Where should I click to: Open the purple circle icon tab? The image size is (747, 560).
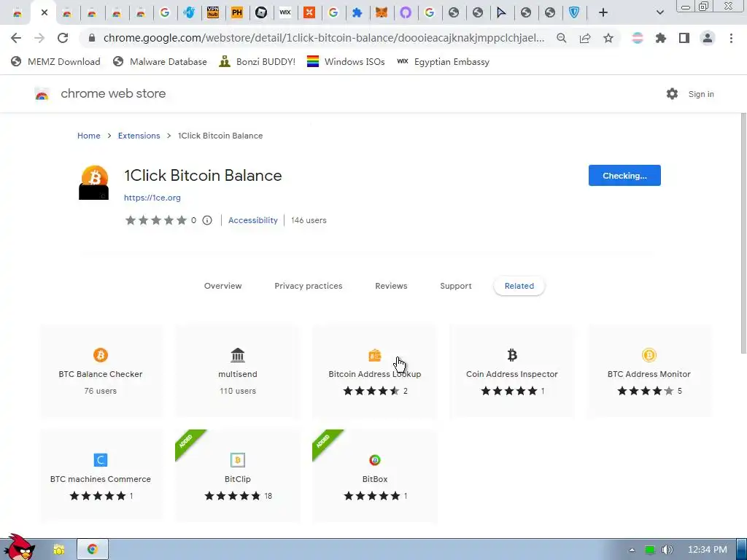click(406, 13)
